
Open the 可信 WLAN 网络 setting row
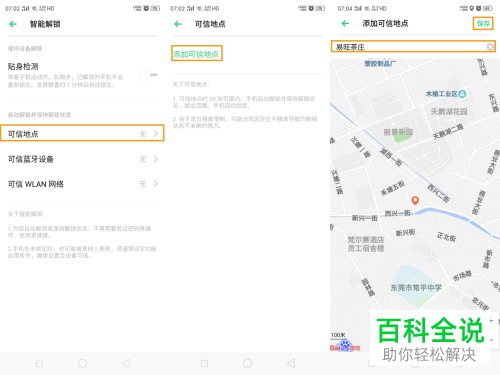tap(82, 184)
